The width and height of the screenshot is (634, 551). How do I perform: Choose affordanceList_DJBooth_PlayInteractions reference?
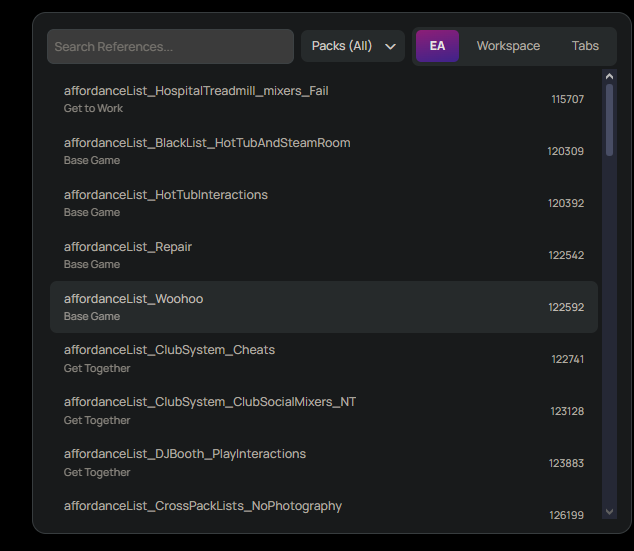click(185, 454)
